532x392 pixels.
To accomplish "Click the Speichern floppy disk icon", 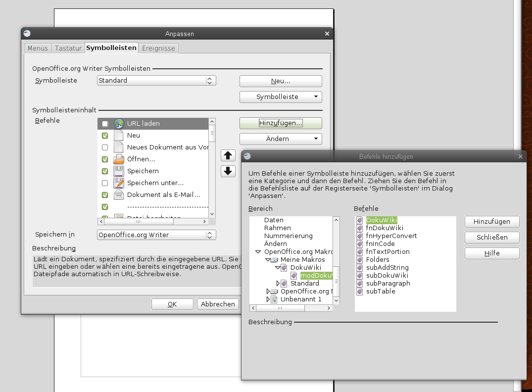I will coord(119,171).
